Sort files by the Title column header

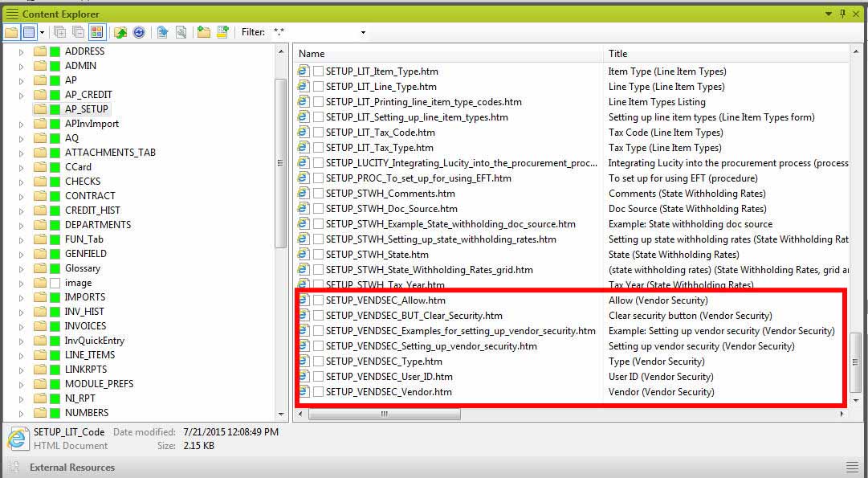point(723,54)
